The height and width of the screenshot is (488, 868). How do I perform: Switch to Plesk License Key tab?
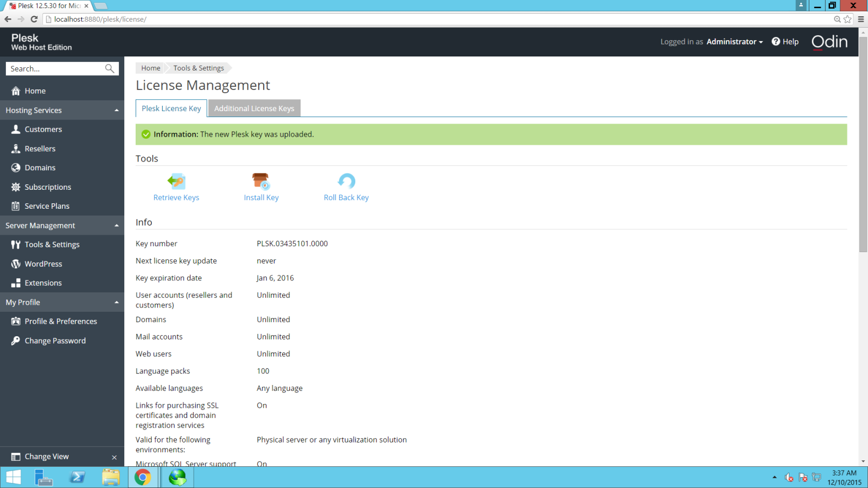171,108
